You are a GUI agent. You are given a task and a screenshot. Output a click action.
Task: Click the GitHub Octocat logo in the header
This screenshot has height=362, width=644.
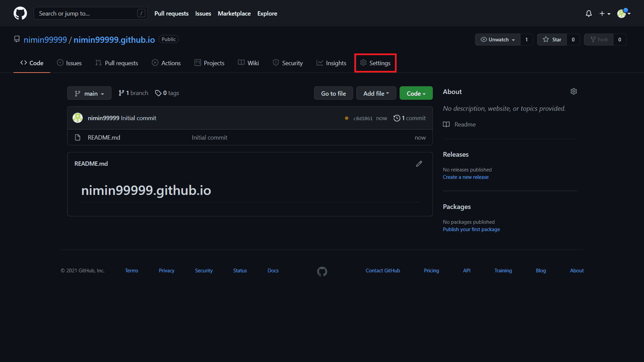(x=20, y=14)
